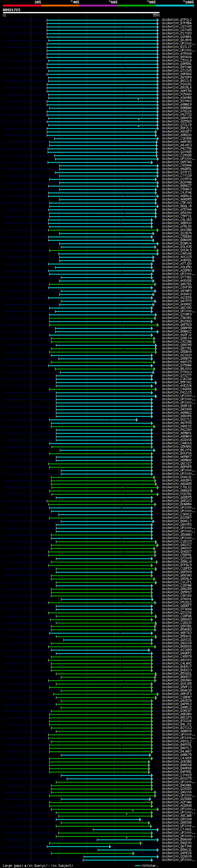Click hit label UniRef100_P42733
Image resolution: width=197 pixels, height=868 pixels.
177,115
